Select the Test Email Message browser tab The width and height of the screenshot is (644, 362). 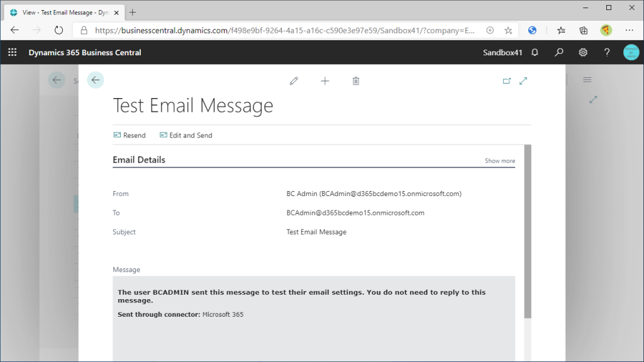click(x=64, y=13)
